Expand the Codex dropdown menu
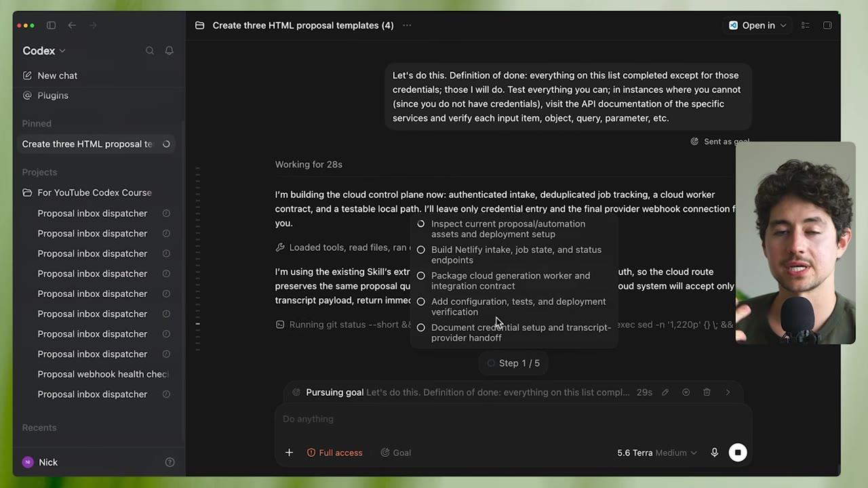 [x=44, y=51]
